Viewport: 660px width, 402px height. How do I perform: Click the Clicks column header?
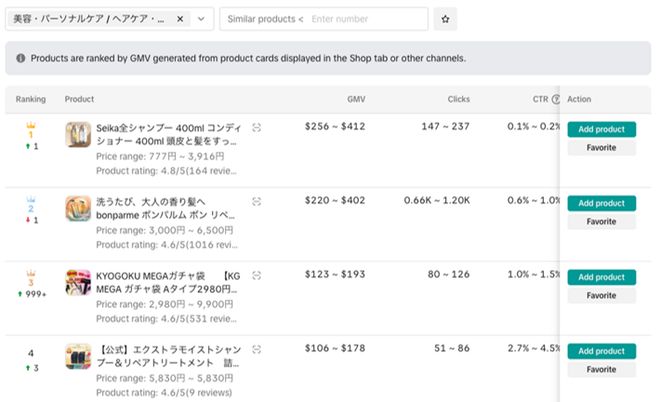(458, 99)
